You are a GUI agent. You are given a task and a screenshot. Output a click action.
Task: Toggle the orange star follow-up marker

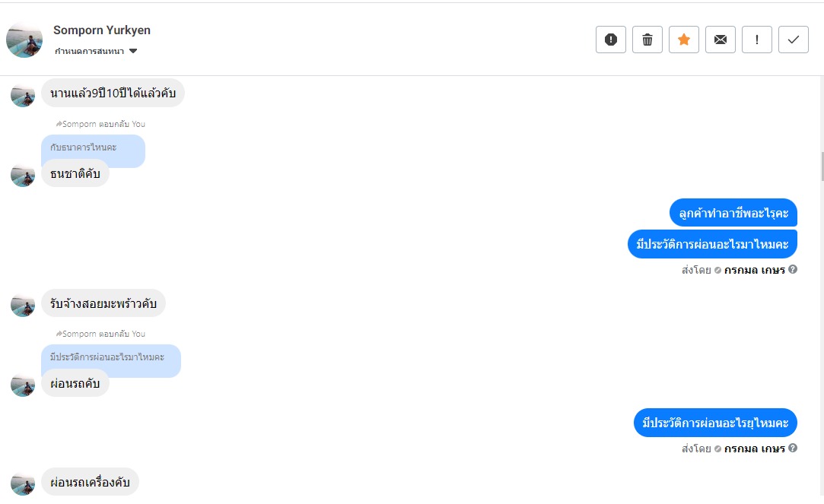[684, 40]
